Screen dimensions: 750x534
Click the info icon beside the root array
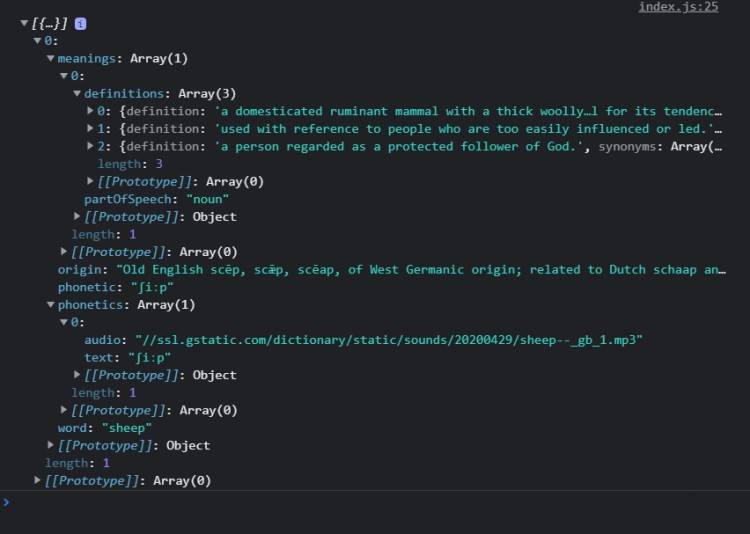(x=81, y=23)
